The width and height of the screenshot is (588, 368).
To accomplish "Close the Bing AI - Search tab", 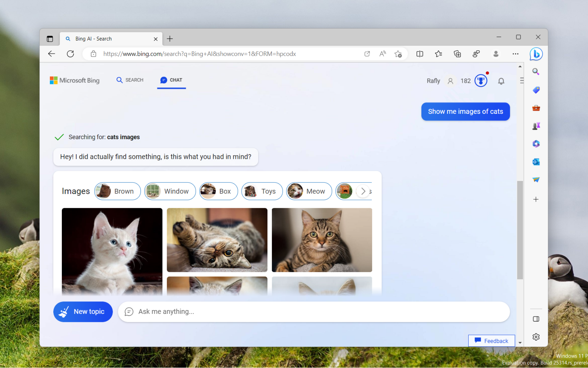I will point(156,39).
